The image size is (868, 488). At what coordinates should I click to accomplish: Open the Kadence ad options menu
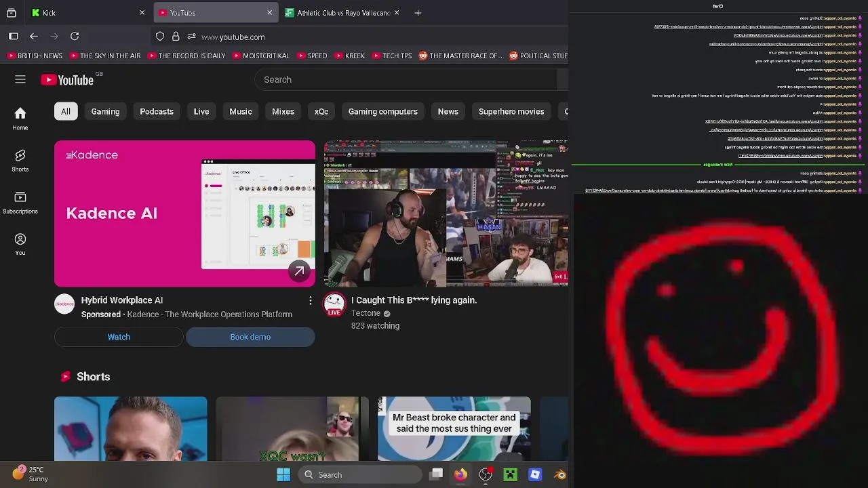click(x=311, y=300)
